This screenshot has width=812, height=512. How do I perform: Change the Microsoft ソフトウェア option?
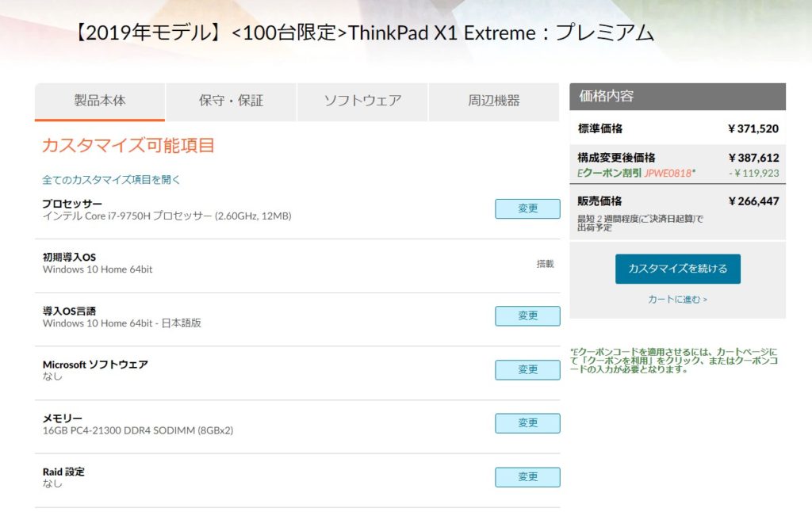tap(527, 369)
